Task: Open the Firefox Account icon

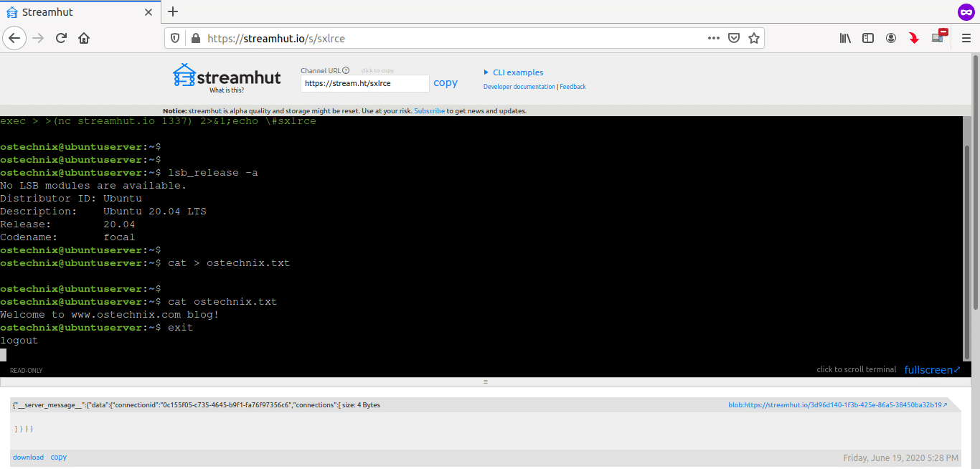Action: [x=891, y=37]
